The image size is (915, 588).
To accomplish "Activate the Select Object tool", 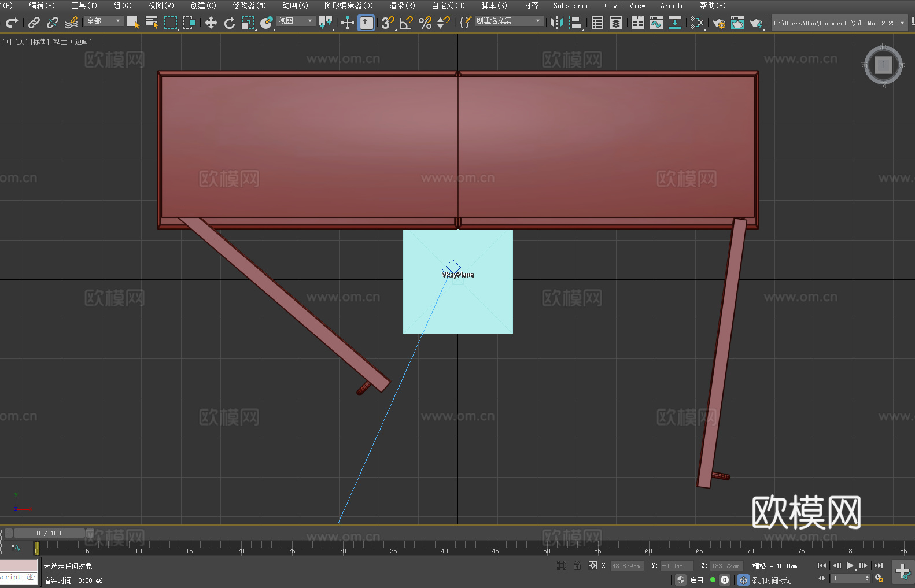I will point(133,23).
